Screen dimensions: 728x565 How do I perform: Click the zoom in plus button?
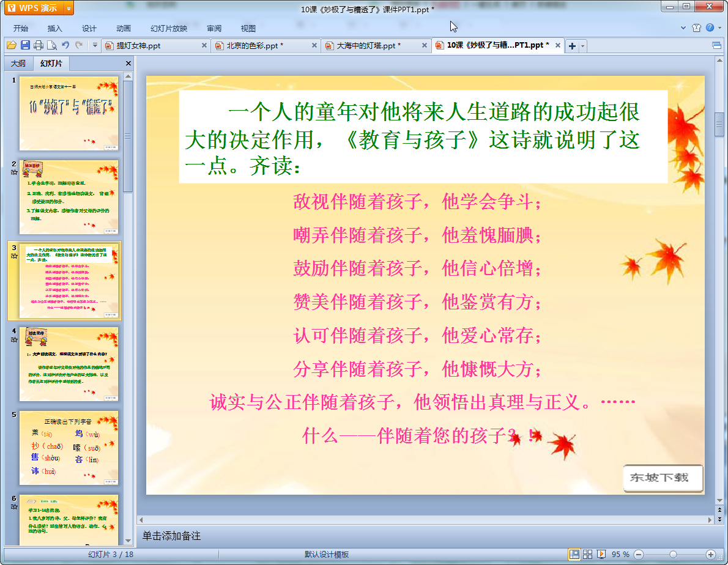pos(710,554)
